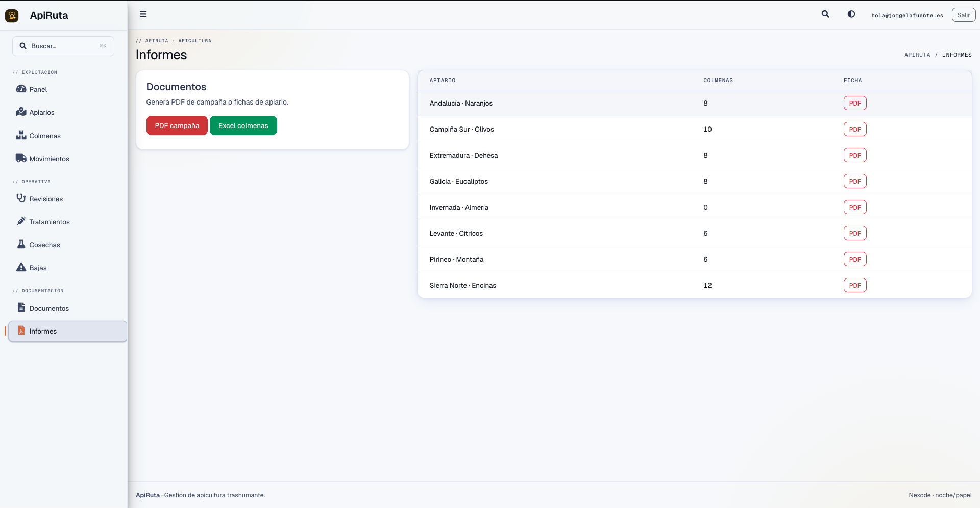980x508 pixels.
Task: Click the FICHA column header
Action: [x=852, y=80]
